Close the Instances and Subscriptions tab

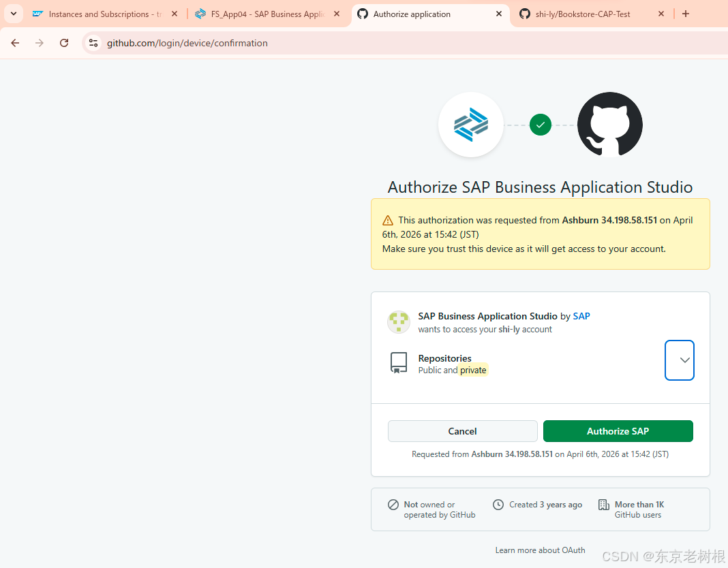(175, 14)
